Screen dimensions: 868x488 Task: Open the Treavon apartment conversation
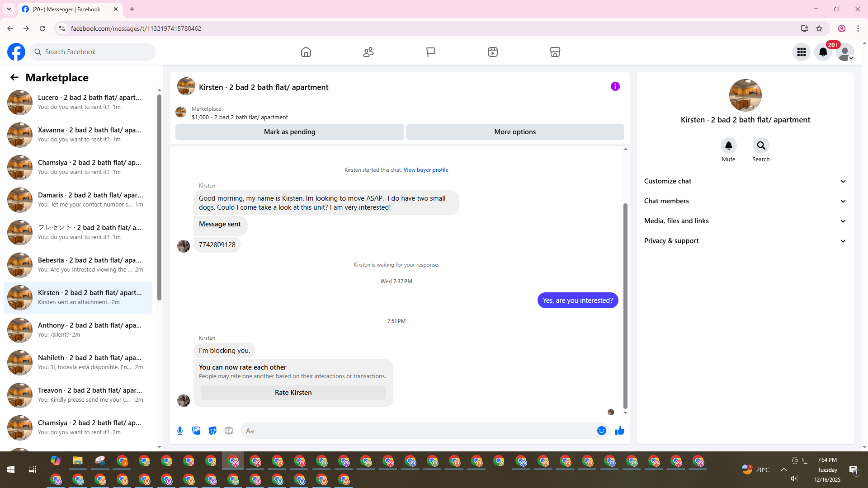78,395
